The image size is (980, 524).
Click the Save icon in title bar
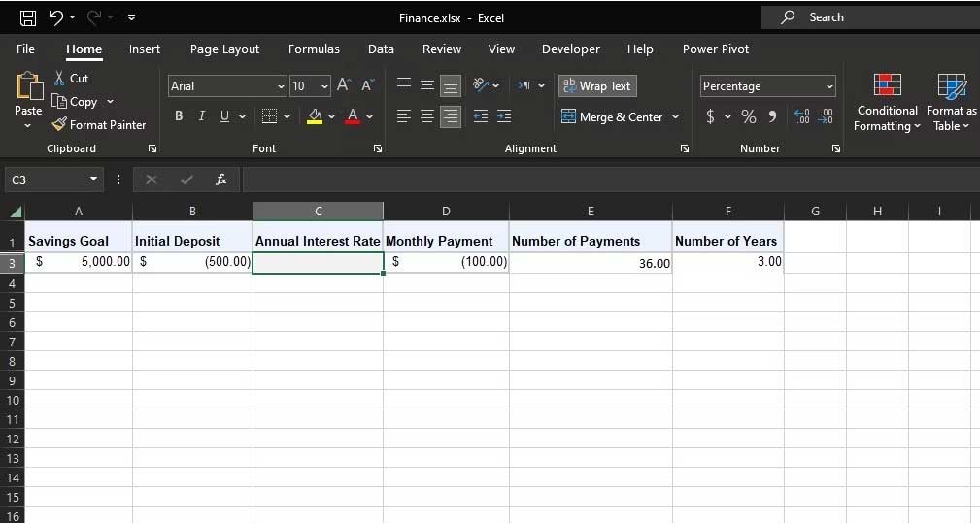pyautogui.click(x=28, y=17)
